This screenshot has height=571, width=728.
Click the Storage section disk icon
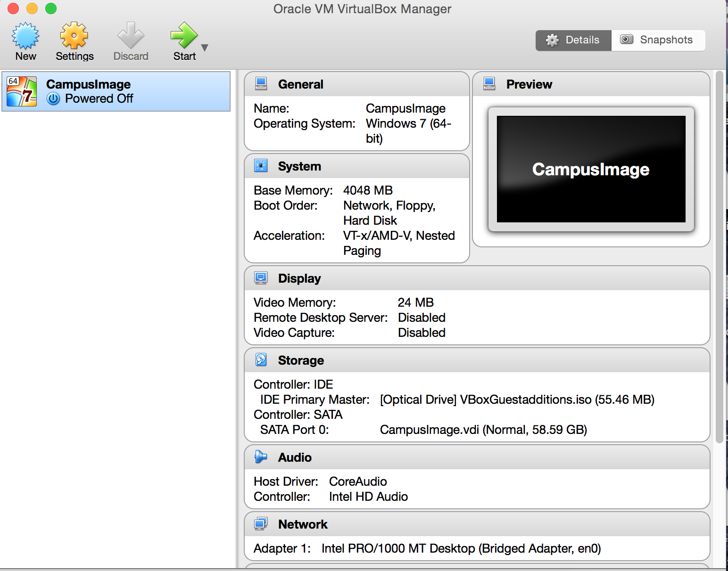click(x=261, y=360)
